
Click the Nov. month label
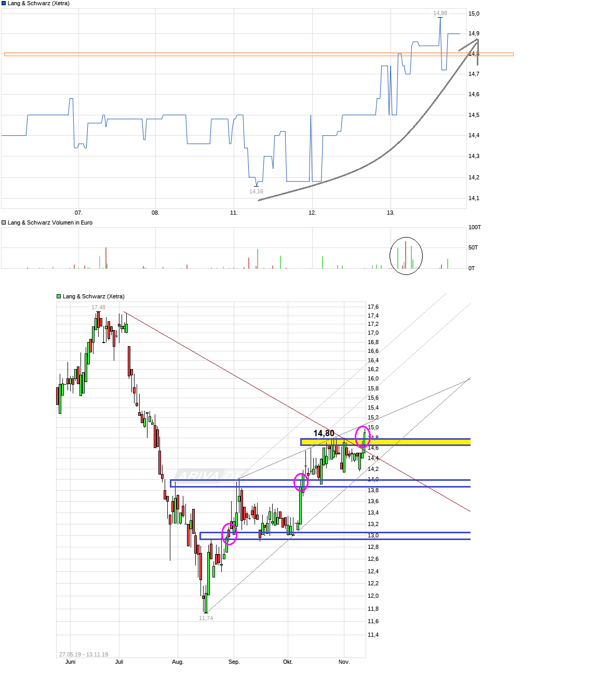[x=344, y=662]
